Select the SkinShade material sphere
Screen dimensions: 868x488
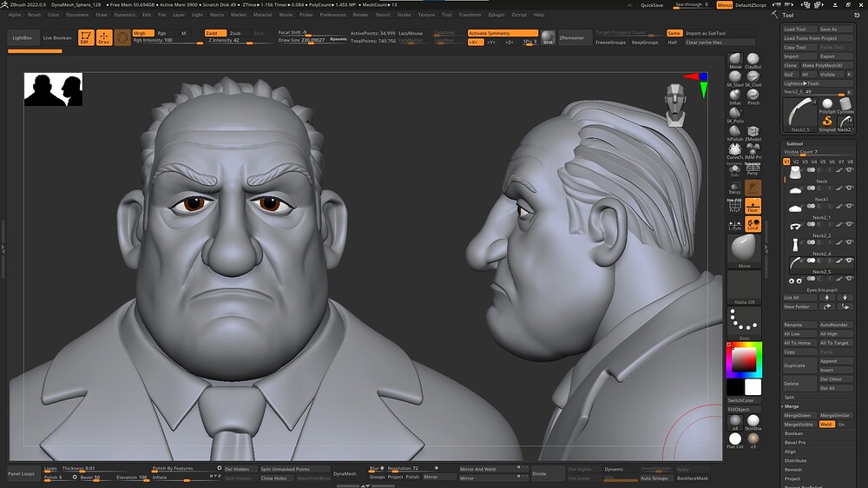(753, 422)
